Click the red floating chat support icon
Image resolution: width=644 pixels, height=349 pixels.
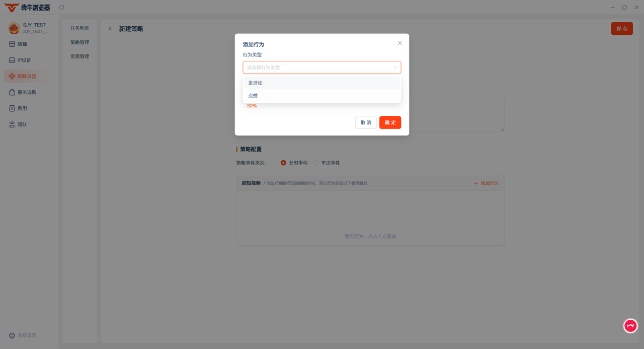[630, 326]
